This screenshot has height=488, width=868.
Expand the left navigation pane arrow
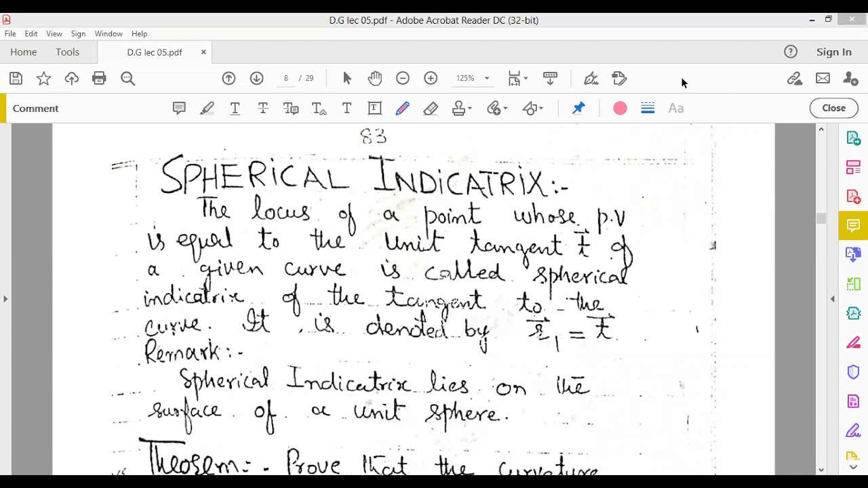coord(5,299)
